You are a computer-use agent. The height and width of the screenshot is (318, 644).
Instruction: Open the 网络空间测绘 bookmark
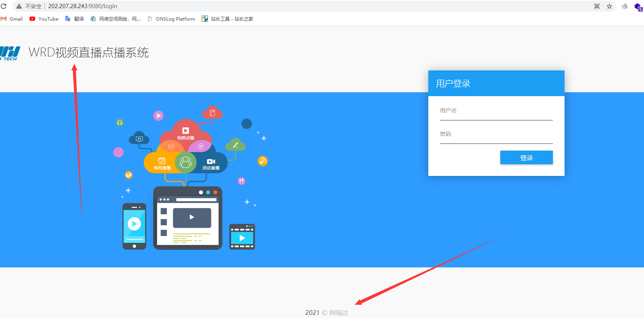[116, 19]
